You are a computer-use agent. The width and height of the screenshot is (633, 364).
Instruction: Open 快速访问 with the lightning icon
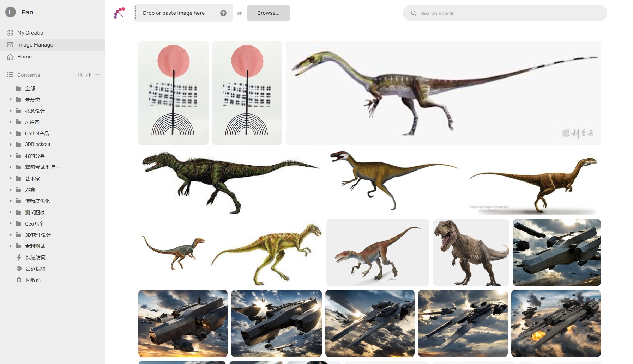point(35,258)
